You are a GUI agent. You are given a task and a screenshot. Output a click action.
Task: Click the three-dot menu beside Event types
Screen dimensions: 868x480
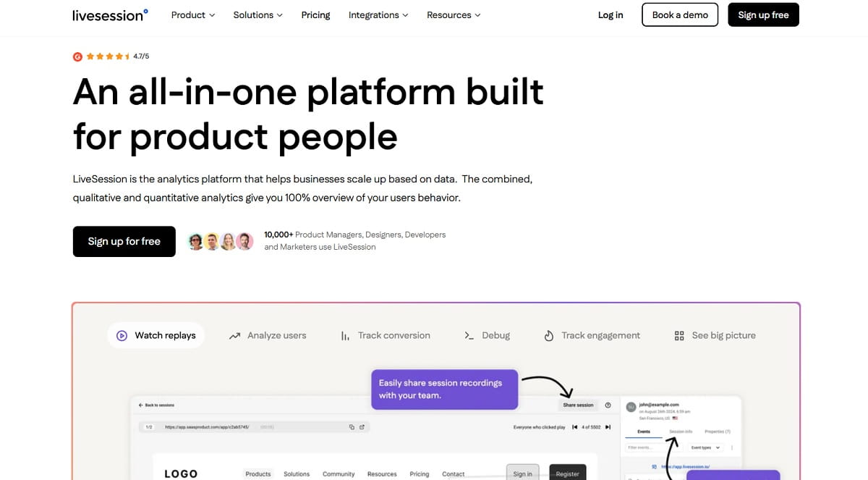point(732,448)
